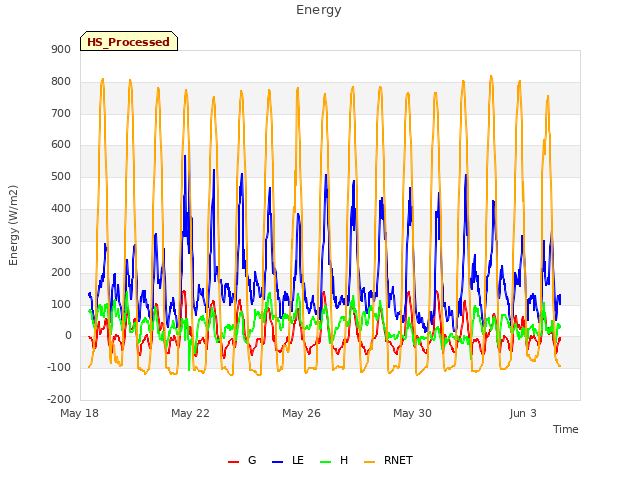Viewport: 640px width, 480px height.
Task: Click the 700 y-axis tick label
Action: point(61,113)
